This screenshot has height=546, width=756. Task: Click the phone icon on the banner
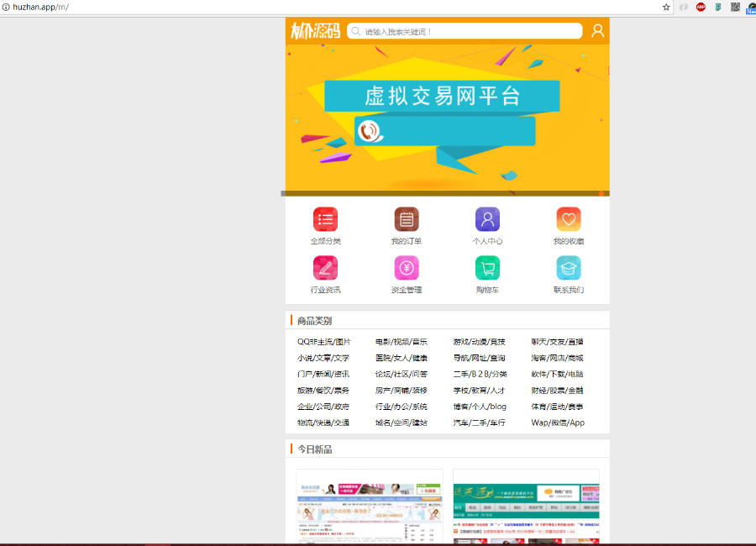[370, 131]
